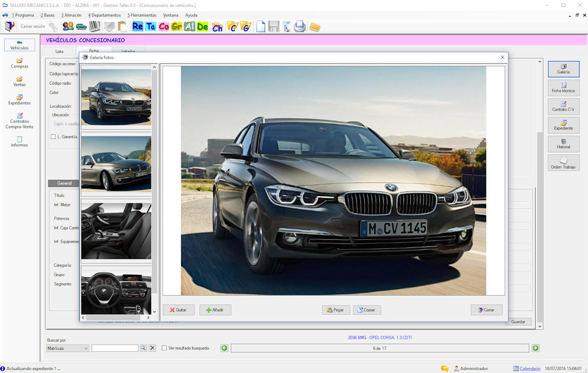588x373 pixels.
Task: Open 'Historial' side button
Action: pyautogui.click(x=563, y=144)
